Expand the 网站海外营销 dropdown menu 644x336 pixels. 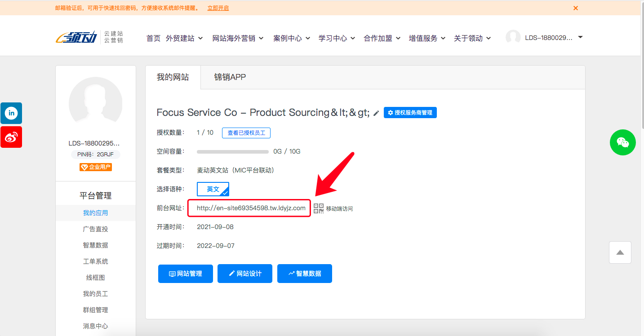[x=238, y=38]
